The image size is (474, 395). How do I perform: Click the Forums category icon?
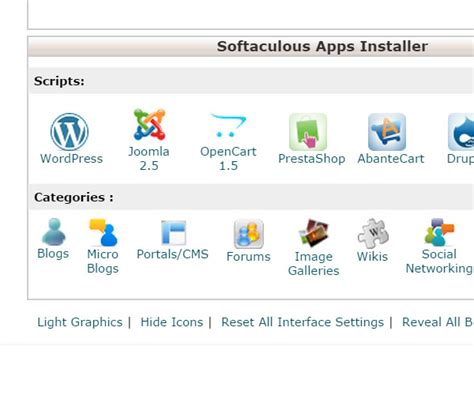click(249, 234)
